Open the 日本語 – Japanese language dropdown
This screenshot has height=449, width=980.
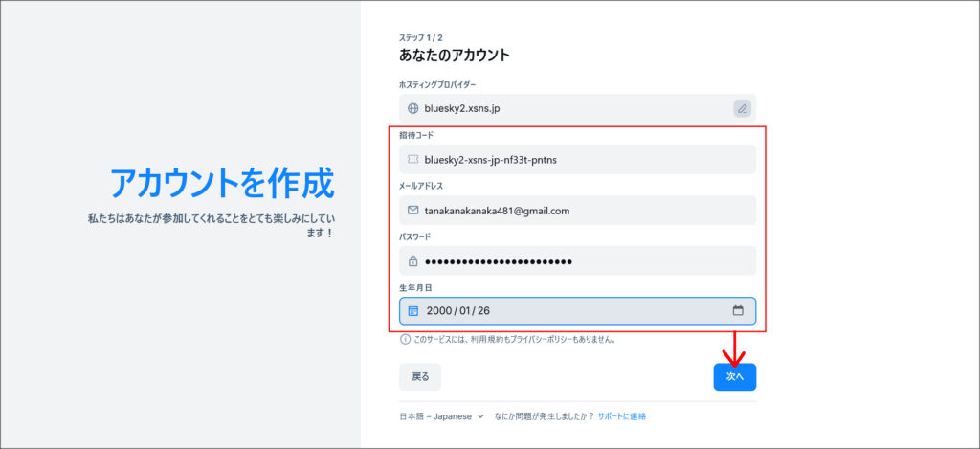tap(442, 416)
